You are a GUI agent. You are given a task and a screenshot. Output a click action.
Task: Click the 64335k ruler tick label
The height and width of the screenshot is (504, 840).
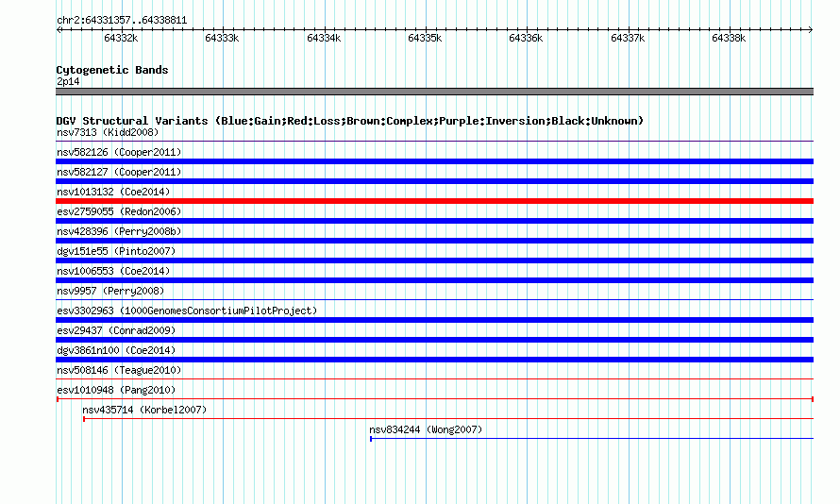coord(425,38)
